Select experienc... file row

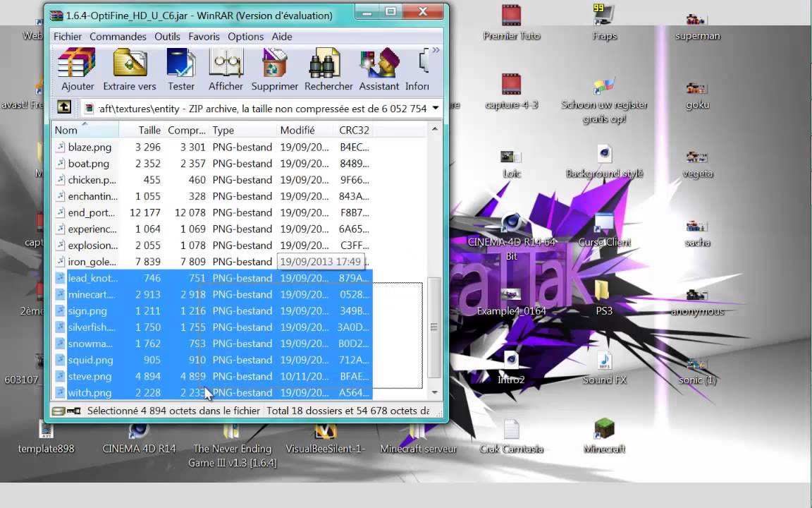coord(212,229)
